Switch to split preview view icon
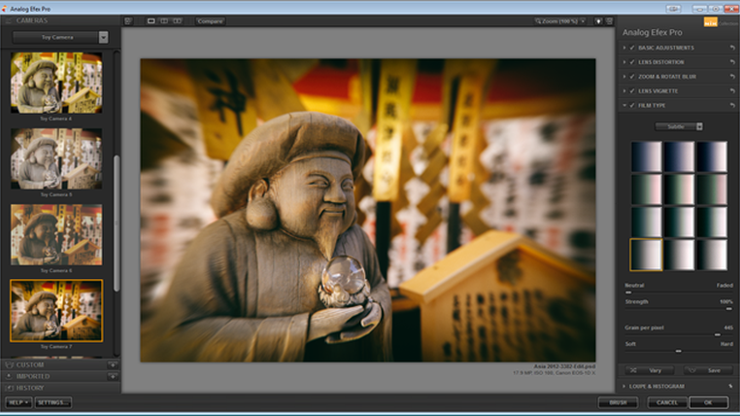The height and width of the screenshot is (416, 740). [x=164, y=20]
